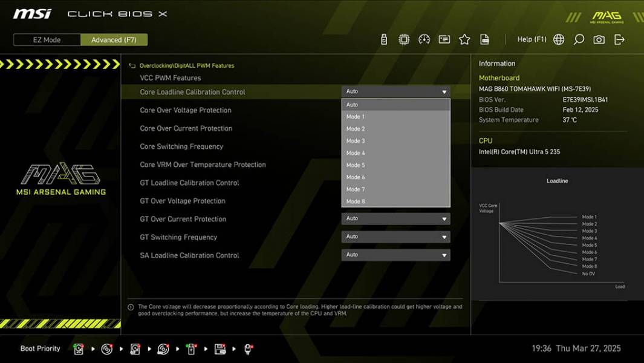Select the GT Over Current Protection label

[183, 219]
